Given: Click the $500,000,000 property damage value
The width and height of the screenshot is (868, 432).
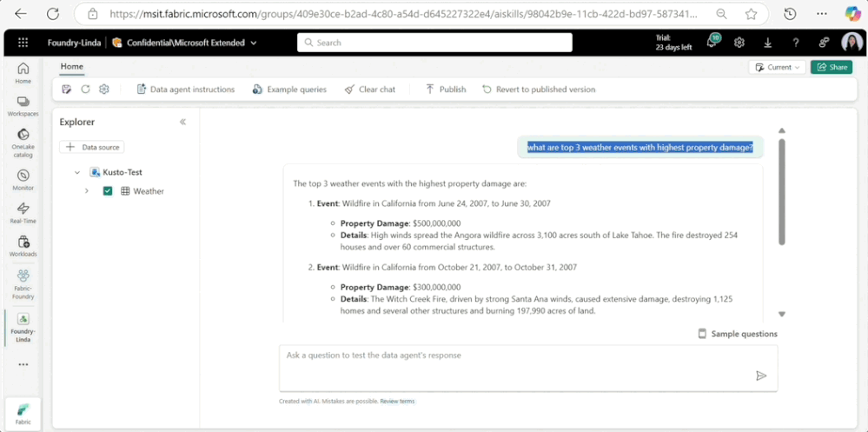Looking at the screenshot, I should (x=437, y=223).
